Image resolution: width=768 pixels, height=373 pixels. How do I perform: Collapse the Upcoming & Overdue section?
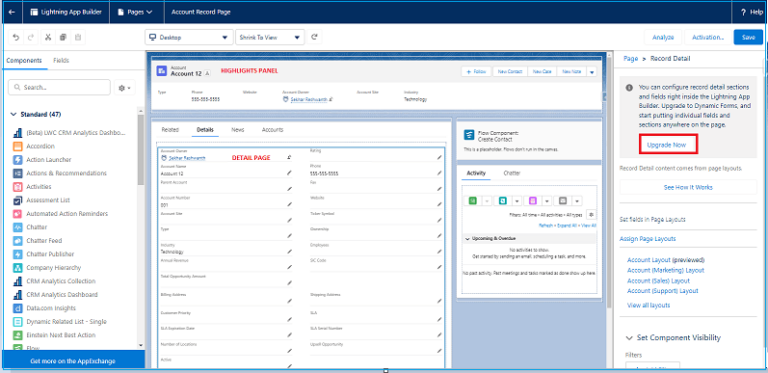(467, 238)
